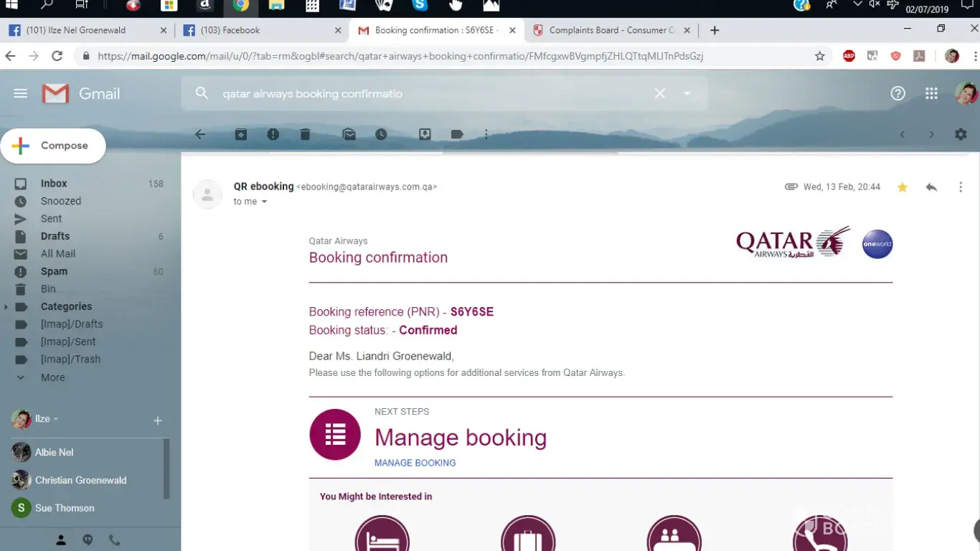Open the Spam folder
Screen dimensions: 980x551
54,271
